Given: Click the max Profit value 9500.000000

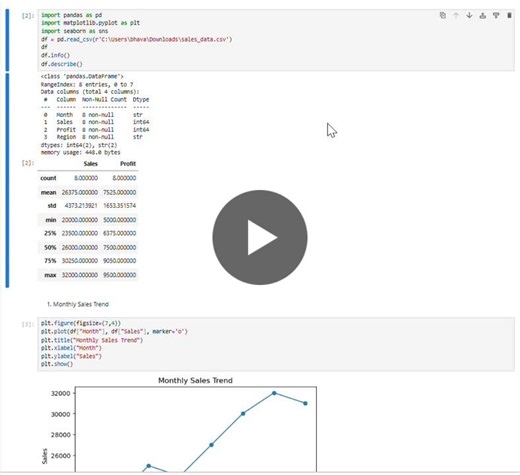Looking at the screenshot, I should click(x=119, y=275).
